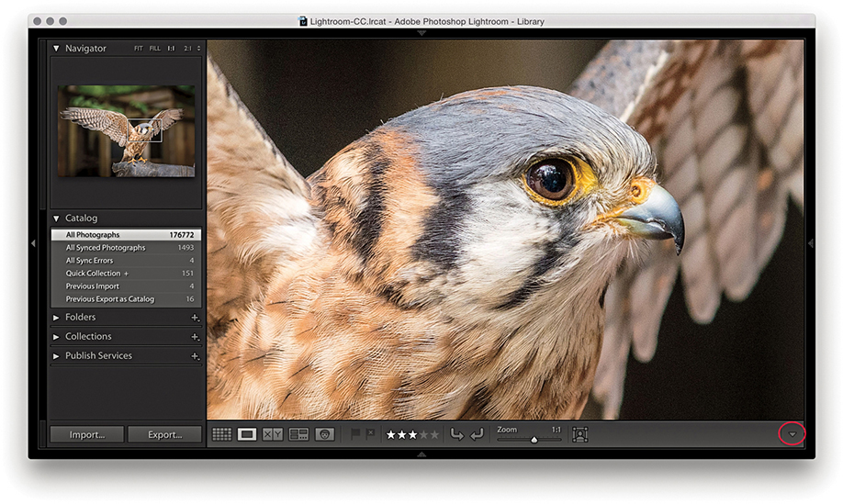Collapse the Navigator panel

(56, 49)
